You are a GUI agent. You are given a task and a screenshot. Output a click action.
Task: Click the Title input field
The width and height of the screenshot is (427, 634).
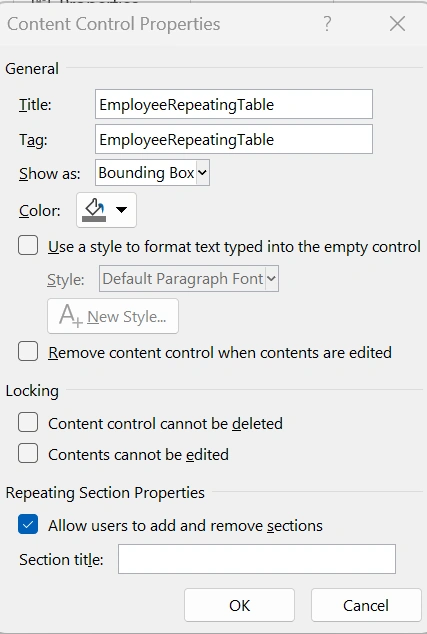234,104
